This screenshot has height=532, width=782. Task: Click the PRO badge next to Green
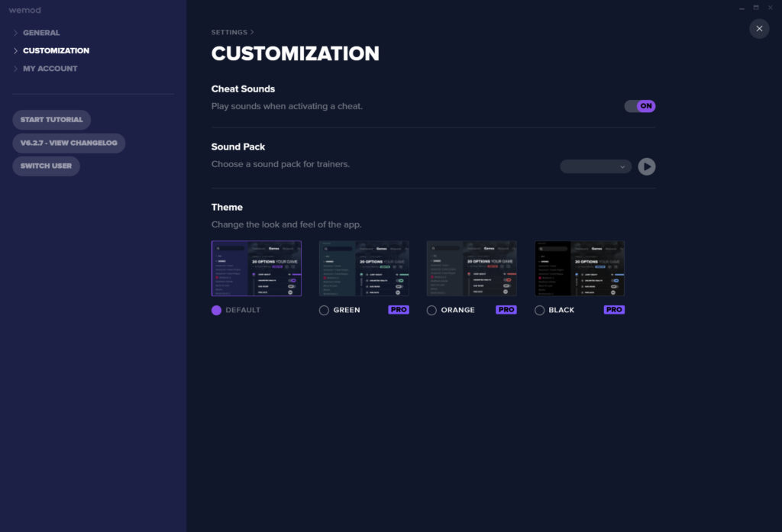(399, 310)
